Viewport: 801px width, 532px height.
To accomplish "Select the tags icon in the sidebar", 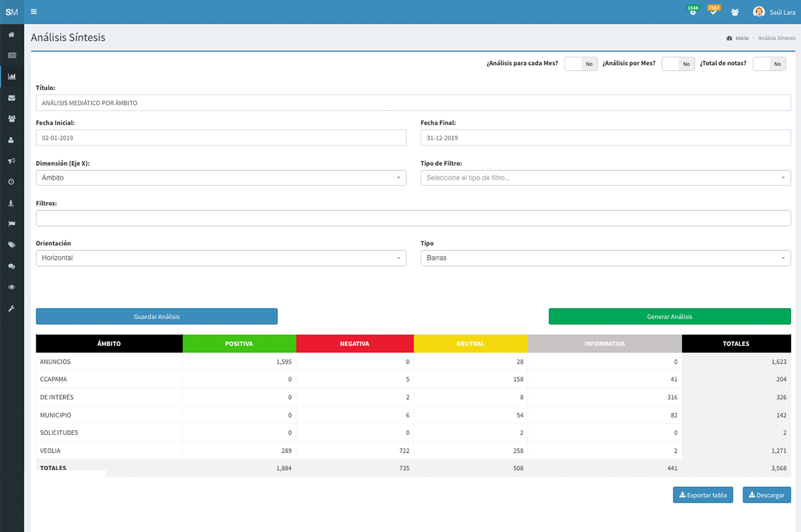I will (12, 245).
